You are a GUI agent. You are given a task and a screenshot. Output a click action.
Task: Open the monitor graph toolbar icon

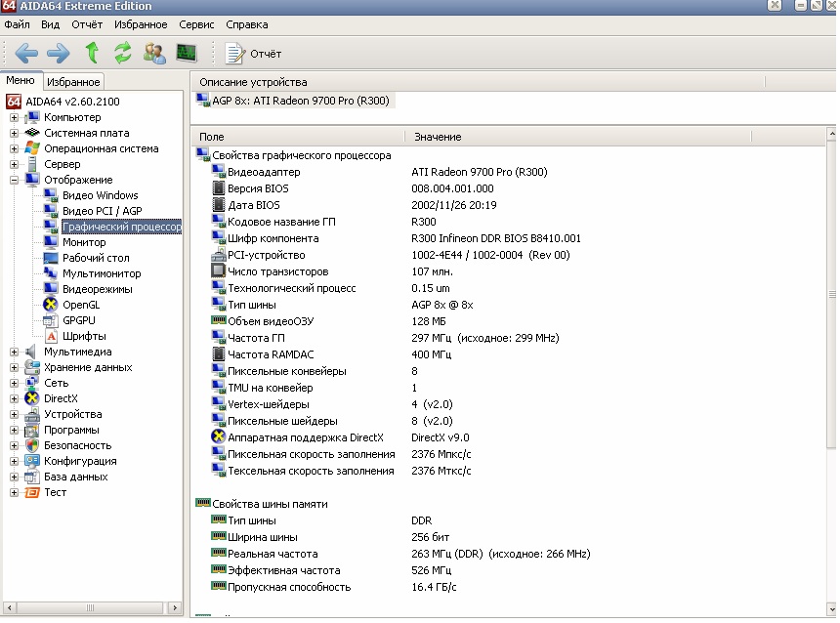coord(187,53)
